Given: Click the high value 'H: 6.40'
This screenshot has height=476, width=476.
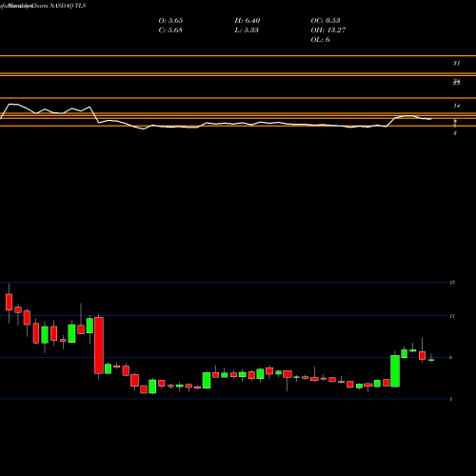Looking at the screenshot, I should pos(248,21).
